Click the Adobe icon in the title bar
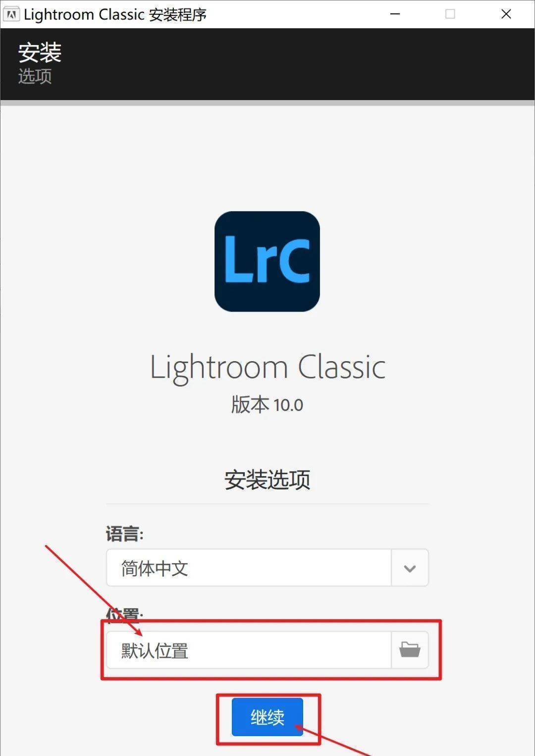 [11, 14]
